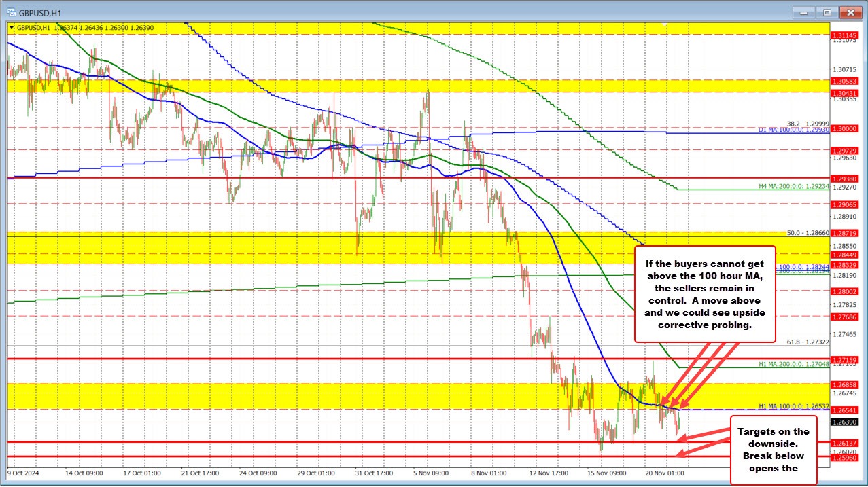Select the 1.27159 red price label
868x487 pixels.
[846, 359]
